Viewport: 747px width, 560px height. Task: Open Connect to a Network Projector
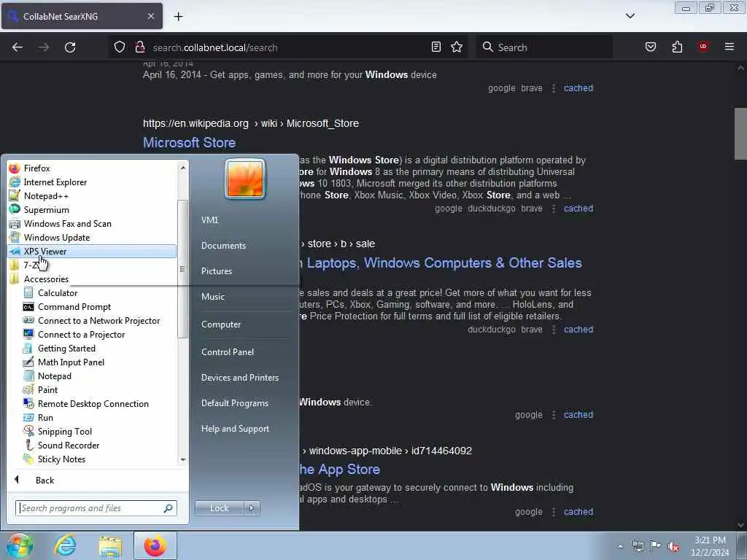(x=98, y=321)
